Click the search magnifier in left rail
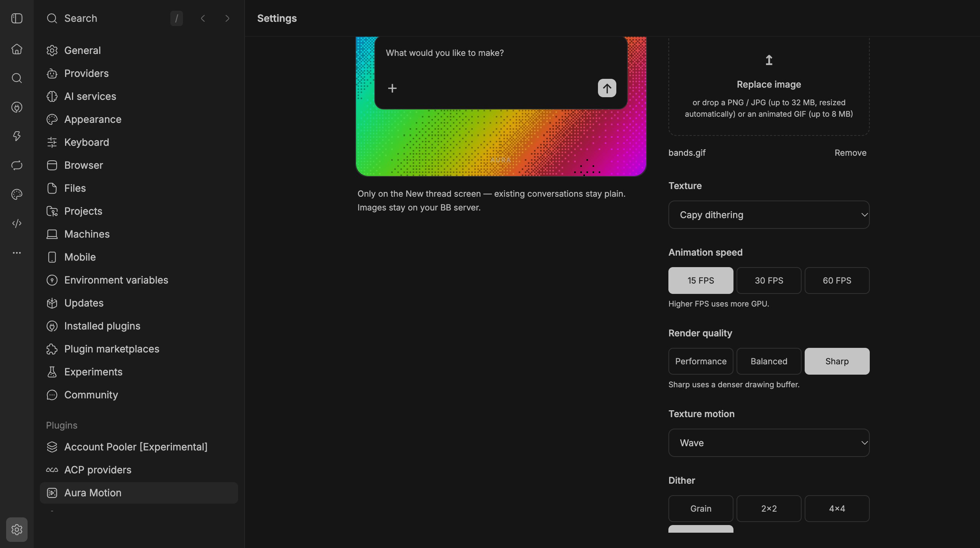The image size is (980, 548). click(x=17, y=78)
